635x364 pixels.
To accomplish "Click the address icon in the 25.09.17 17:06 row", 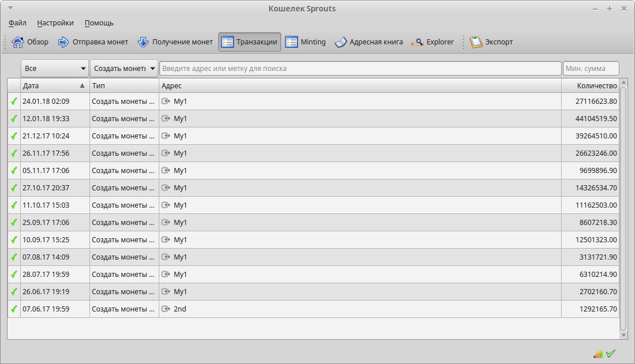I will (x=165, y=222).
